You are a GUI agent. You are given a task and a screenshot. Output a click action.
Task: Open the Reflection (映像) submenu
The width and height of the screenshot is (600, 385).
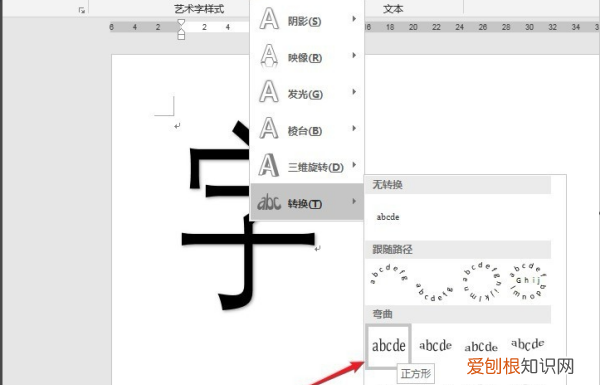(307, 57)
